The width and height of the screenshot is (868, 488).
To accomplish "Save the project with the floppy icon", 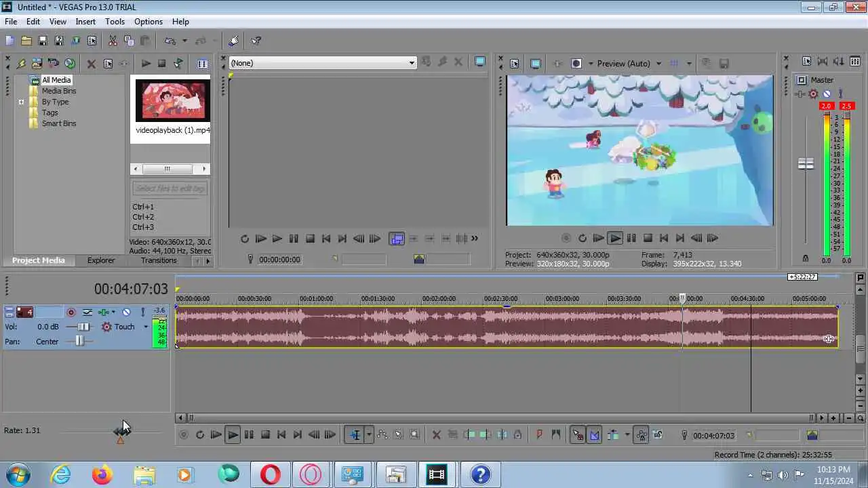I will click(42, 41).
